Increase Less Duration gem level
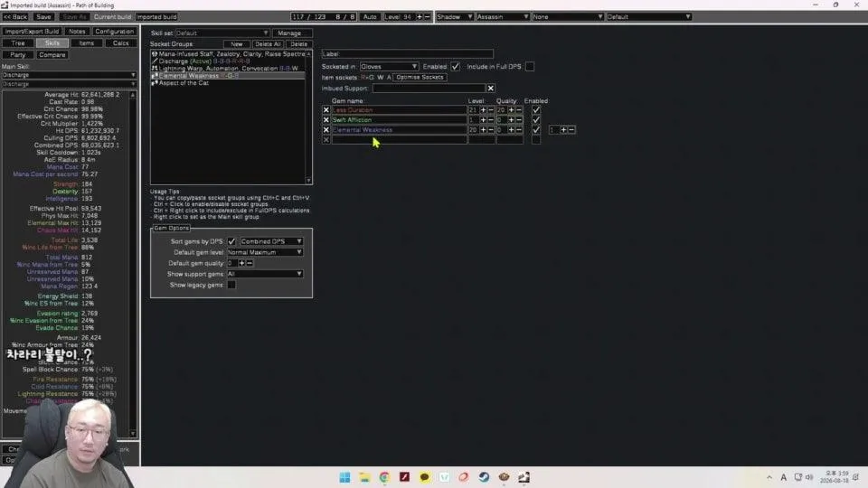Viewport: 868px width, 488px height. tap(483, 110)
